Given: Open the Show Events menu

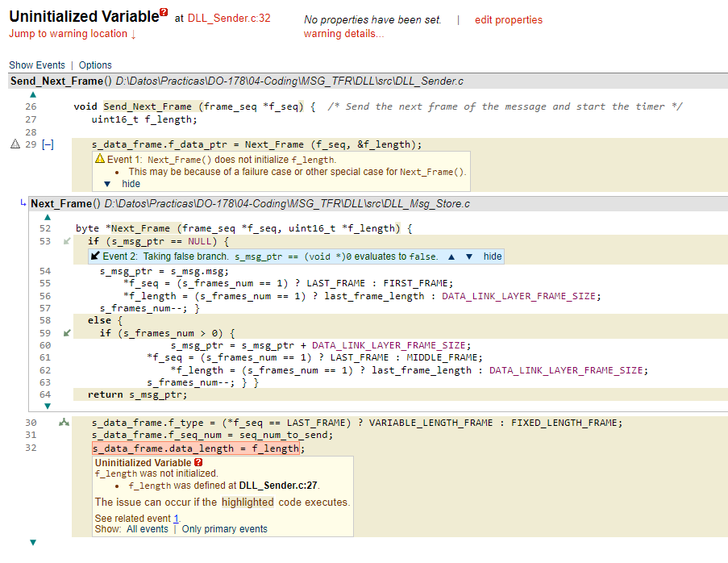Looking at the screenshot, I should (37, 65).
